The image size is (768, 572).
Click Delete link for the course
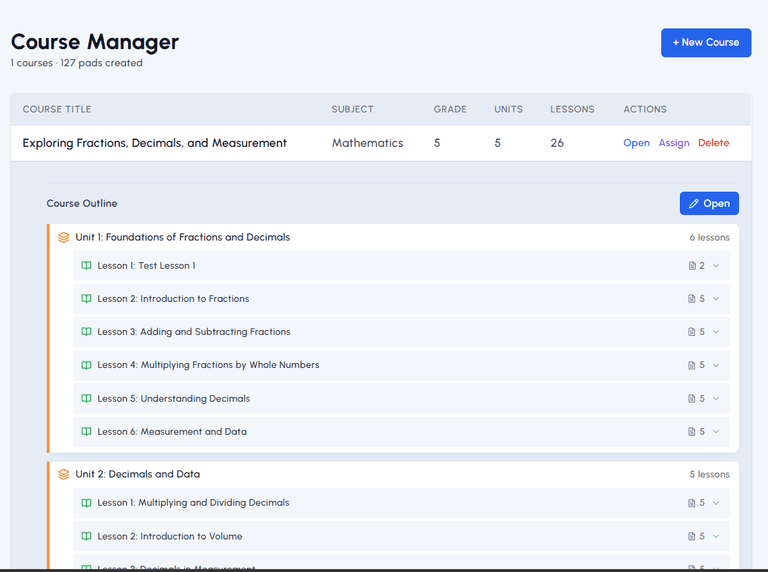coord(714,143)
